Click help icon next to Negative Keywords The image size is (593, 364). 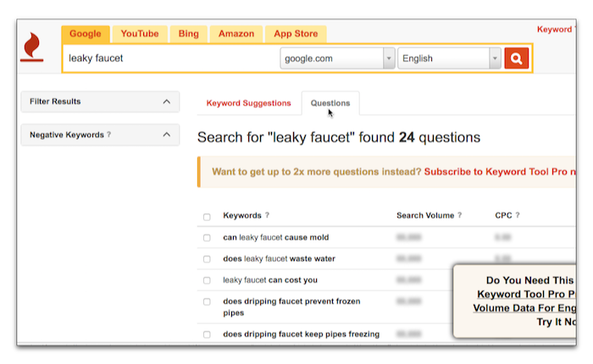(x=109, y=135)
